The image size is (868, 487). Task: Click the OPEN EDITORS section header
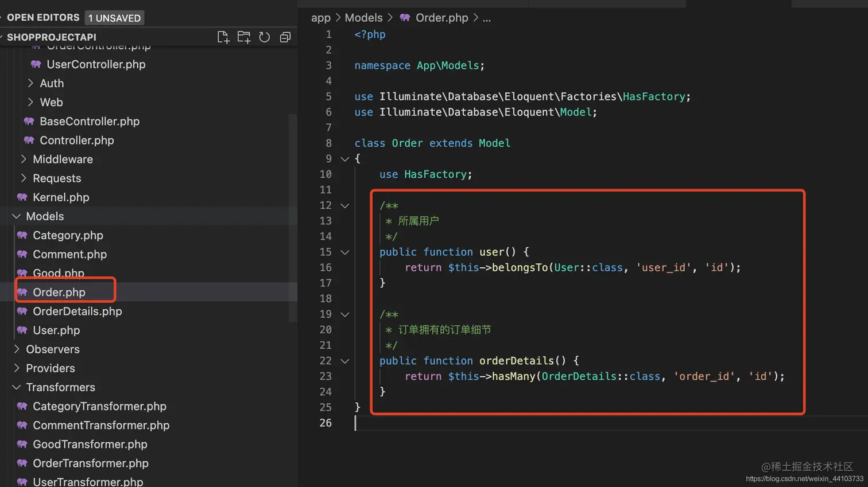pos(43,18)
